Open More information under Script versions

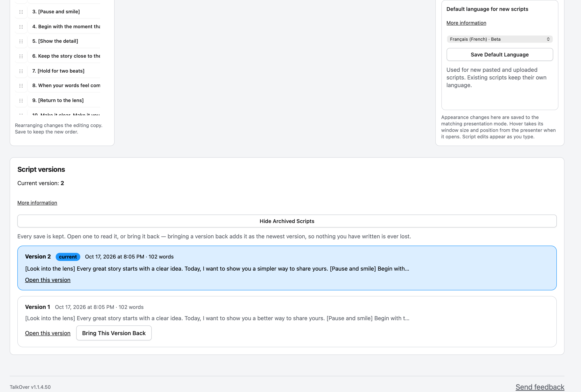(37, 203)
